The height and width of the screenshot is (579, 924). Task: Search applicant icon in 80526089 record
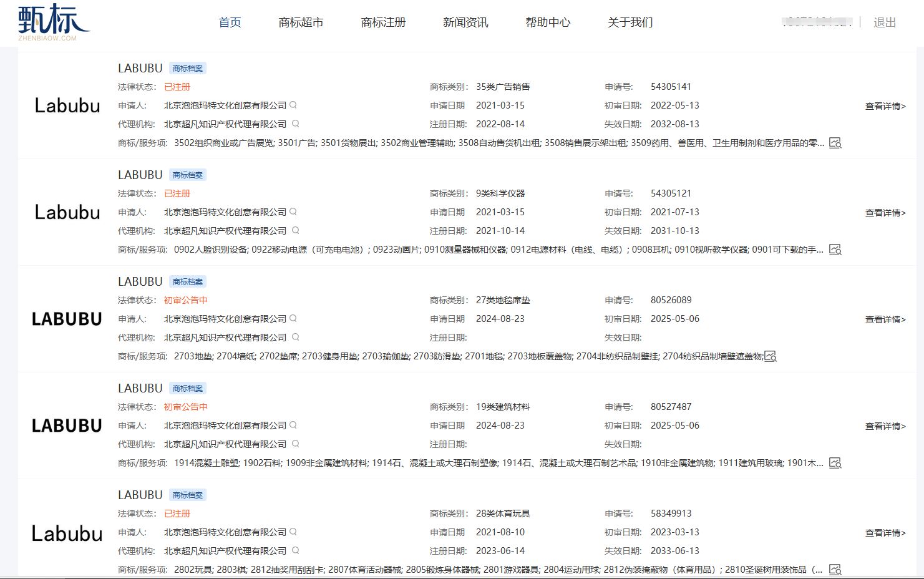[x=293, y=318]
